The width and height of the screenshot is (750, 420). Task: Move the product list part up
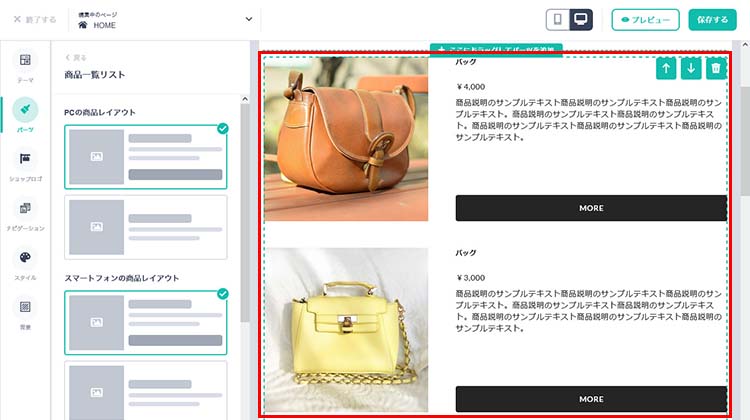(666, 69)
